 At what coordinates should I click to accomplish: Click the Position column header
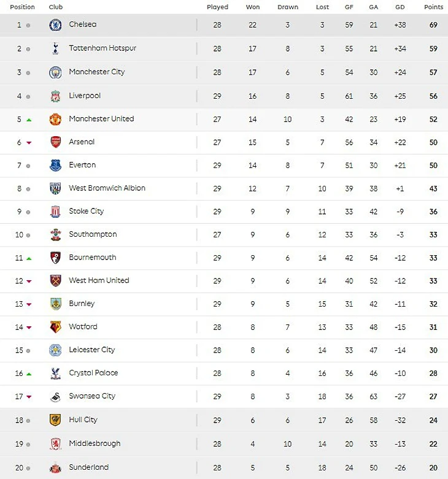22,7
